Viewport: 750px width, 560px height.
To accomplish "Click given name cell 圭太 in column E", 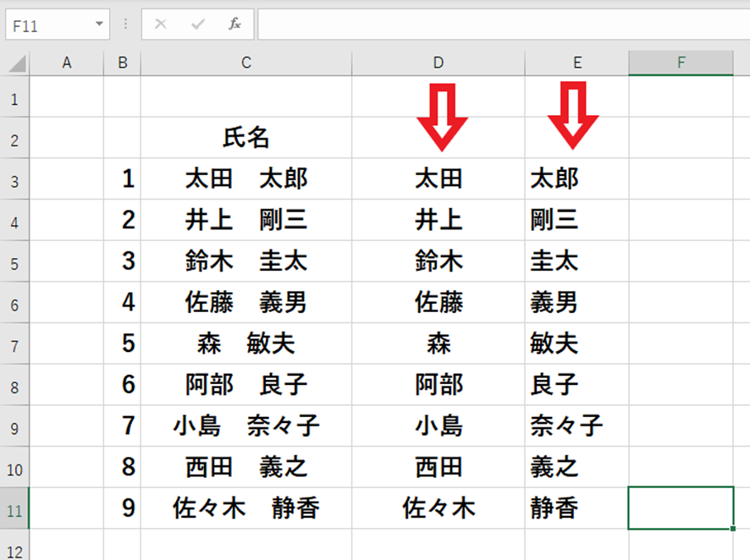I will (576, 261).
